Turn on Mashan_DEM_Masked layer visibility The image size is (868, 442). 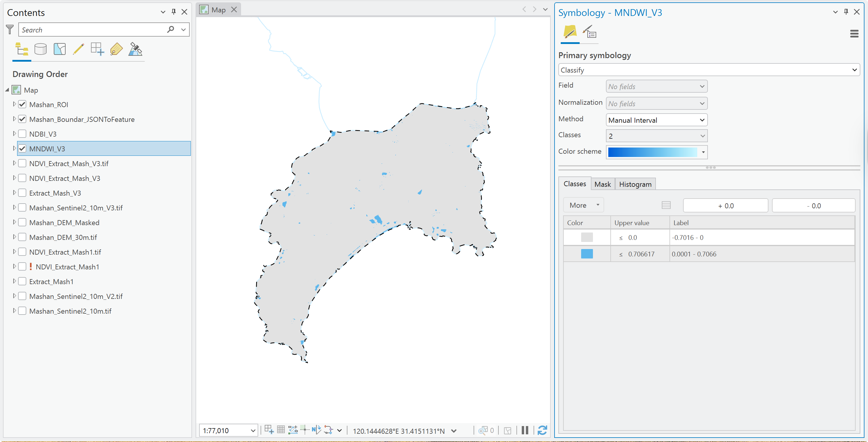(x=22, y=222)
